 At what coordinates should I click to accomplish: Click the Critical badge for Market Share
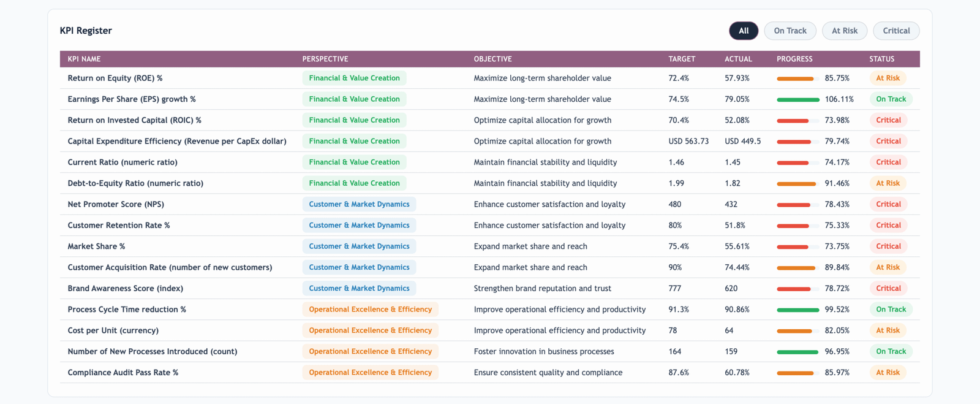coord(888,246)
